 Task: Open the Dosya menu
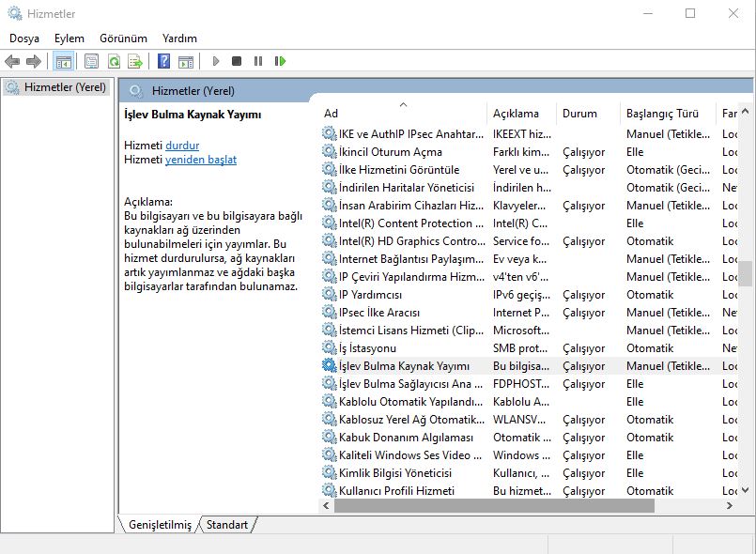pyautogui.click(x=24, y=38)
